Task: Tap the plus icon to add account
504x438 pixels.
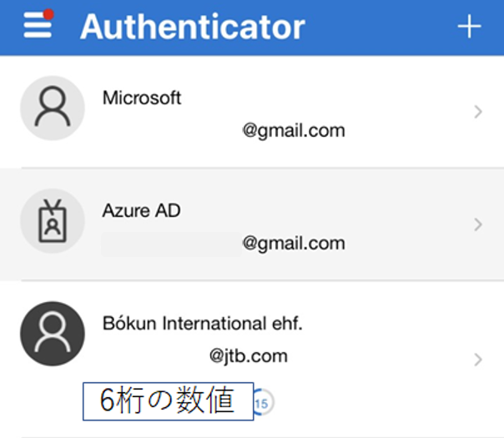Action: pos(470,27)
